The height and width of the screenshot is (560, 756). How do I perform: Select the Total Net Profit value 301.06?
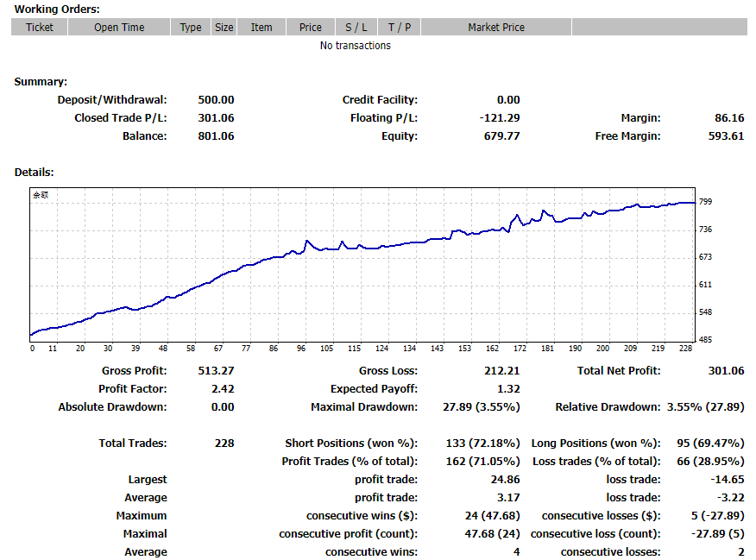(726, 371)
